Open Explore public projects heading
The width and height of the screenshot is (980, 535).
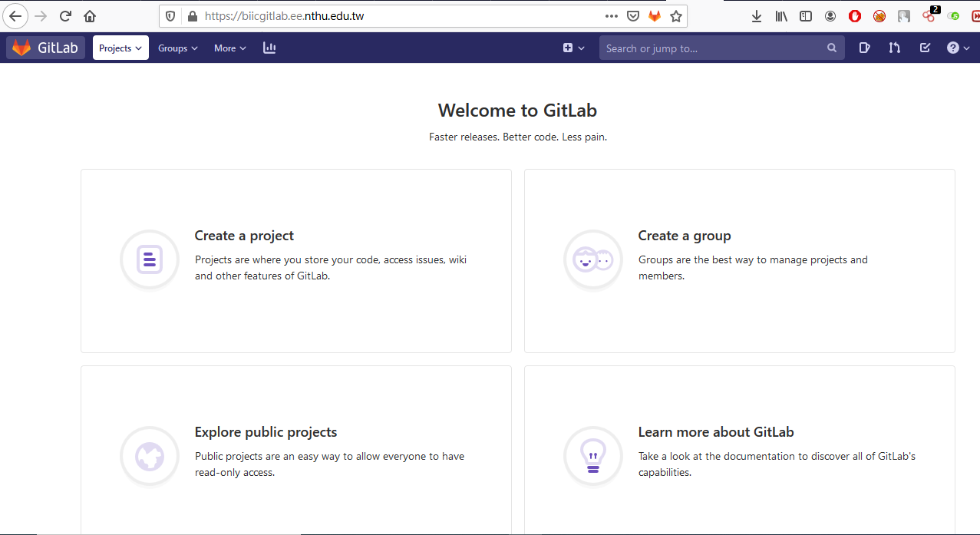point(266,432)
